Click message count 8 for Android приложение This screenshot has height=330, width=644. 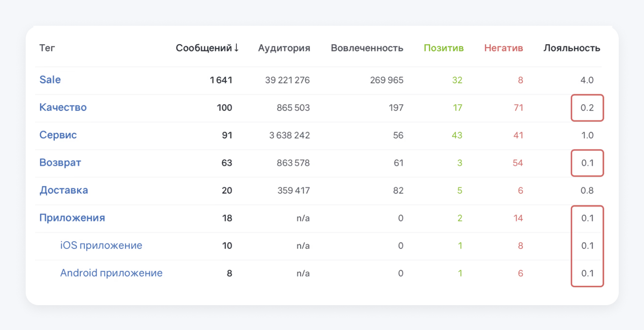[x=230, y=273]
